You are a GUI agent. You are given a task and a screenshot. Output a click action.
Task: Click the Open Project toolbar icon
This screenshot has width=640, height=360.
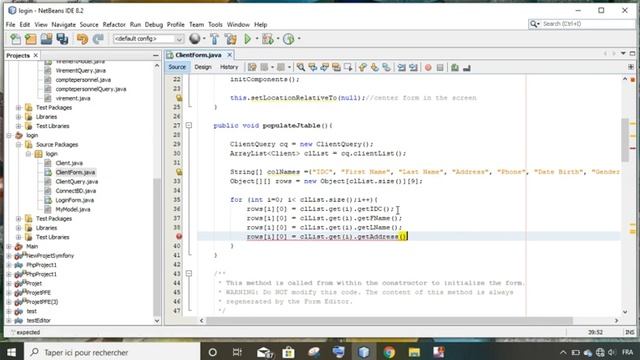pos(46,39)
